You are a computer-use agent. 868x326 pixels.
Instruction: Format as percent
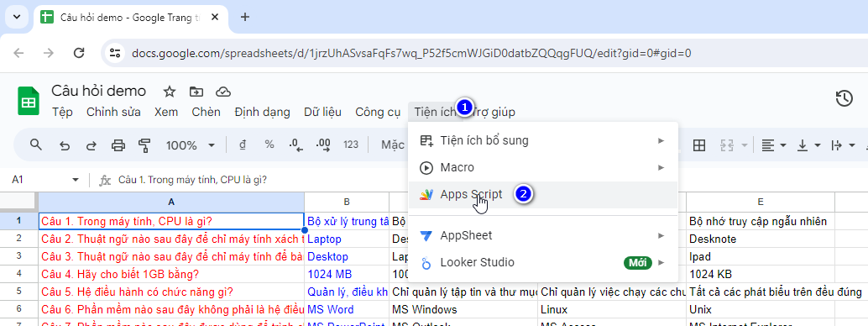(269, 145)
